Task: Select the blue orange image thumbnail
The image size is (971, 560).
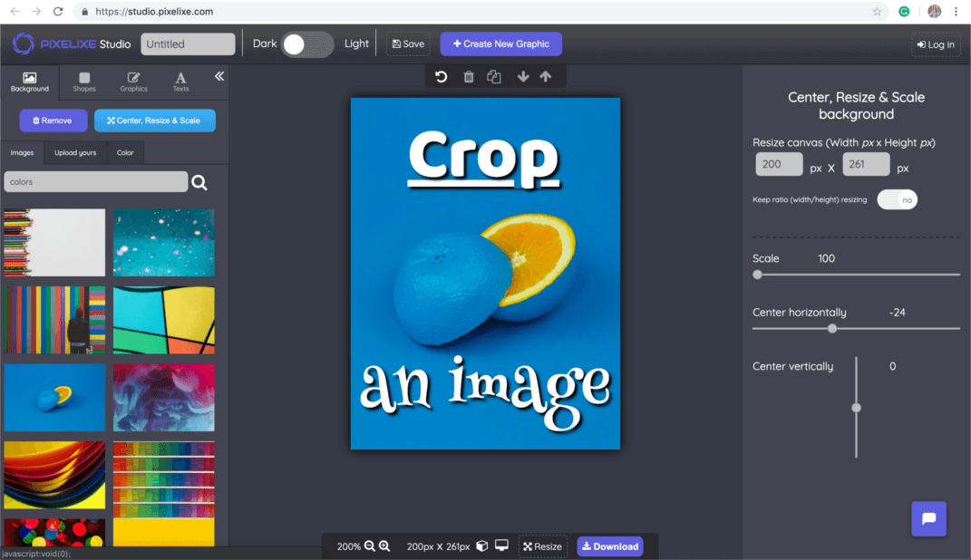Action: coord(54,398)
